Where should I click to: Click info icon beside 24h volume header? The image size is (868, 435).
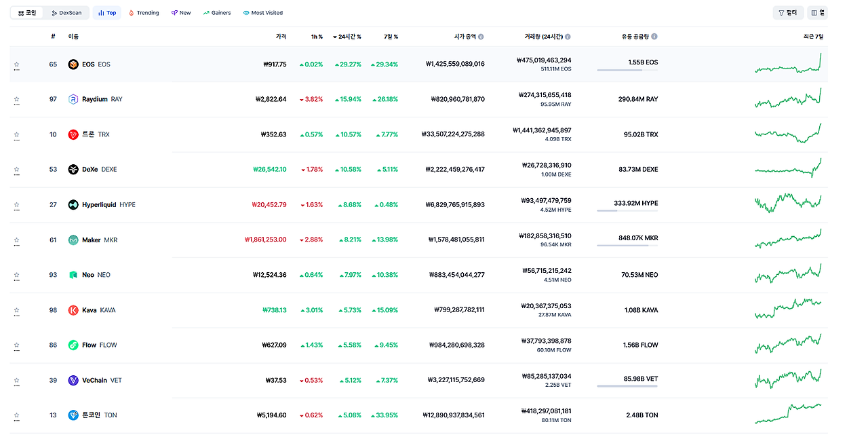[x=568, y=37]
